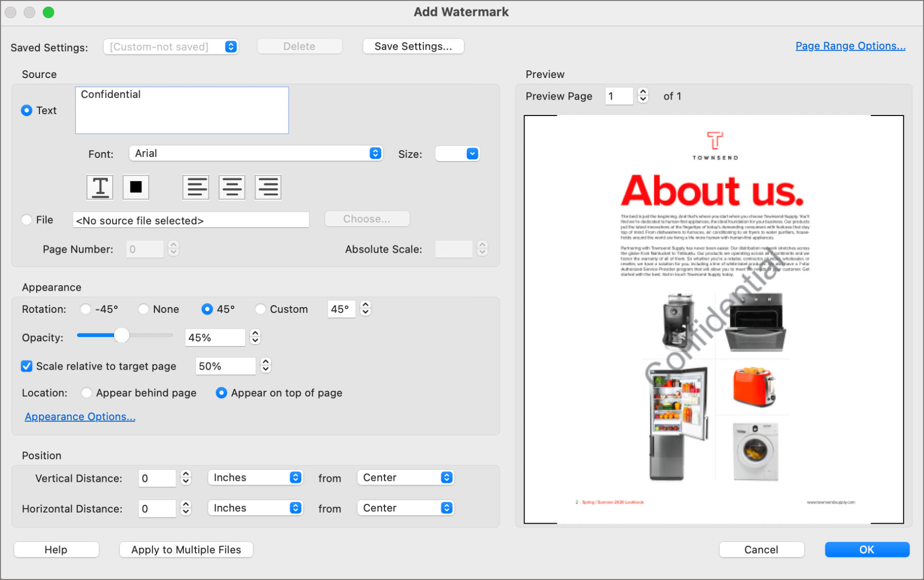Adjust the Opacity slider
The image size is (924, 580).
(122, 335)
